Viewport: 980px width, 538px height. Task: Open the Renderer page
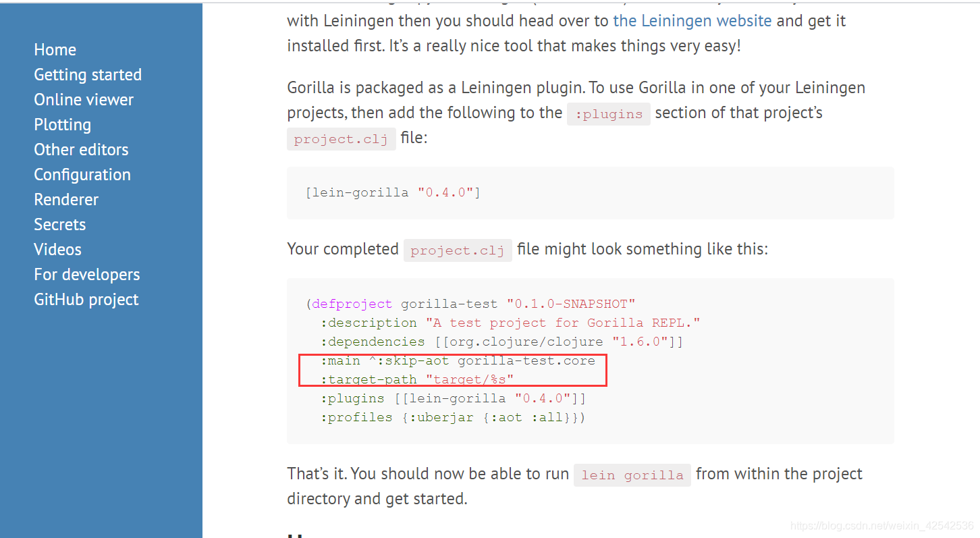point(66,200)
